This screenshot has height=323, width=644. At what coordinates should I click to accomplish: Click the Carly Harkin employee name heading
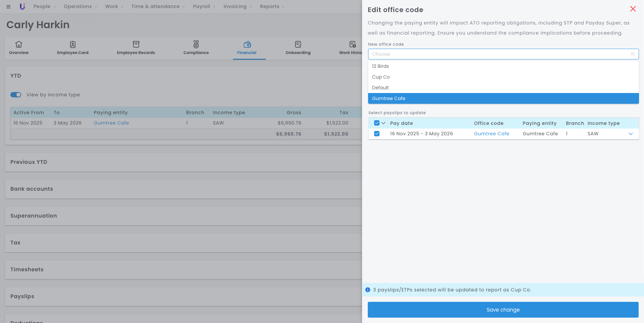[38, 25]
